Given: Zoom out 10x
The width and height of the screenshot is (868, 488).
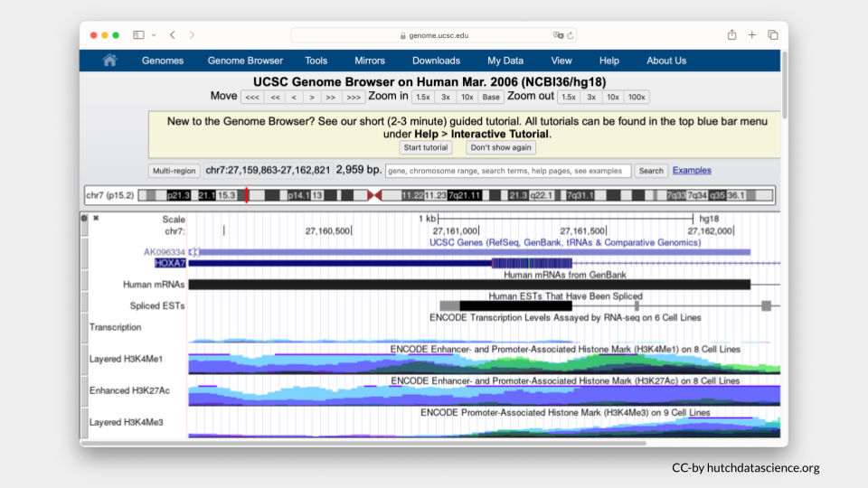Looking at the screenshot, I should pos(613,97).
